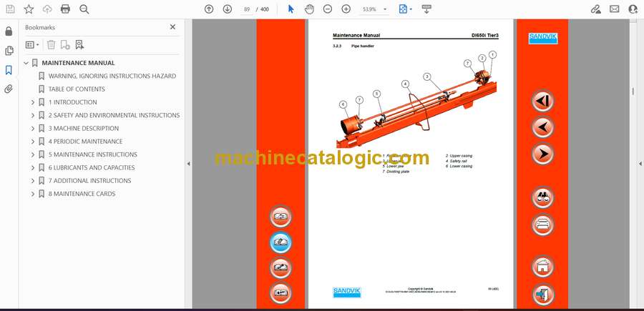
Task: Open WARNING, IGNORING INSTRUCTIONS HAZARD bookmark
Action: pos(112,76)
